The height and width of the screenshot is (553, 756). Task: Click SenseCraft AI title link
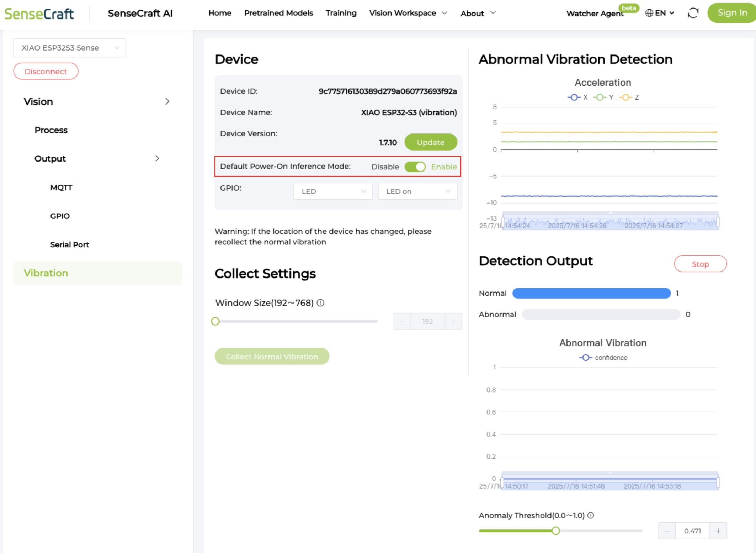pyautogui.click(x=140, y=14)
